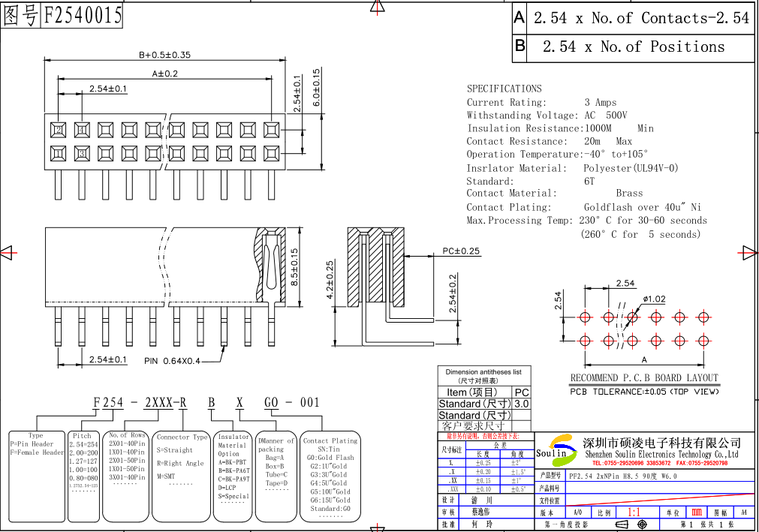
Task: Click formula '2.54 x No.of Contacts-2.54'
Action: (641, 18)
